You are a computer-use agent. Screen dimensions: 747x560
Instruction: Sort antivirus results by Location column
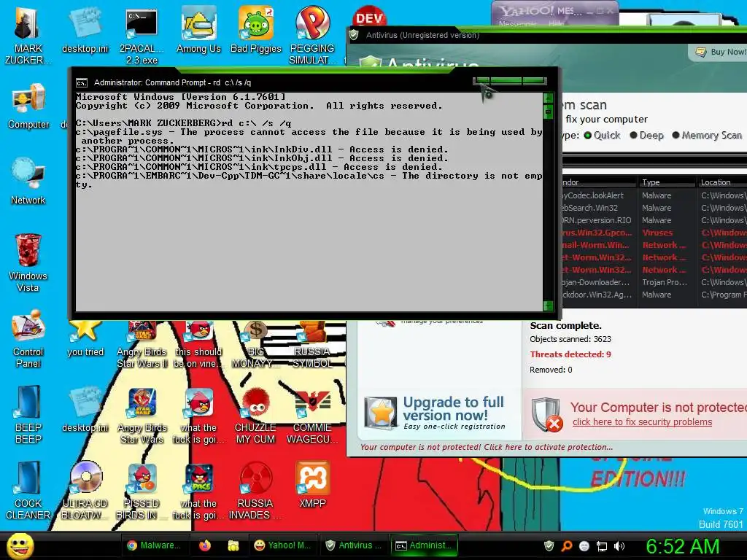click(x=721, y=182)
